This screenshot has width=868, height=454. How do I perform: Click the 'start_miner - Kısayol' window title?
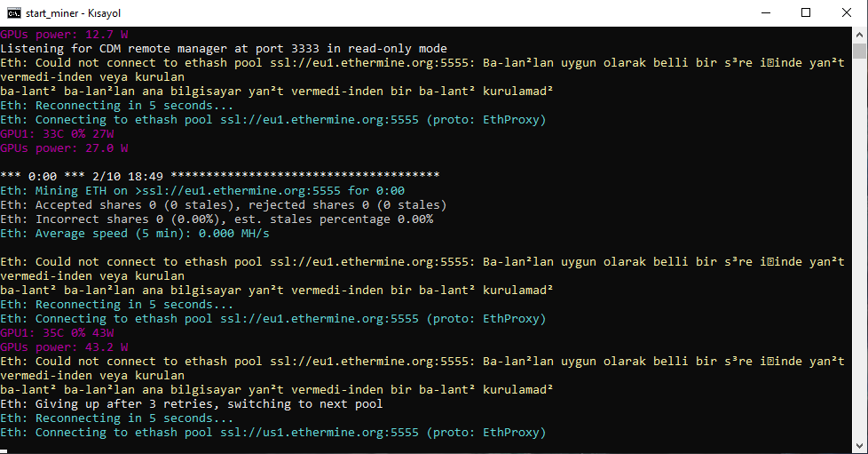coord(73,13)
